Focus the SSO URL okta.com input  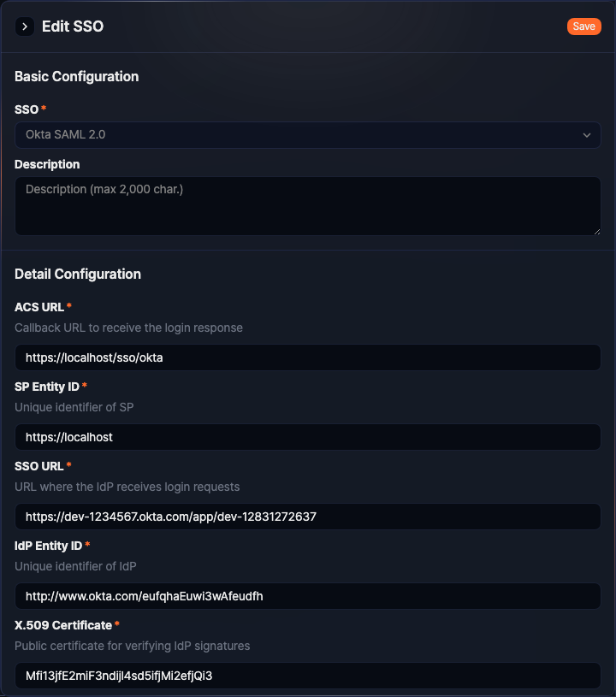[307, 517]
